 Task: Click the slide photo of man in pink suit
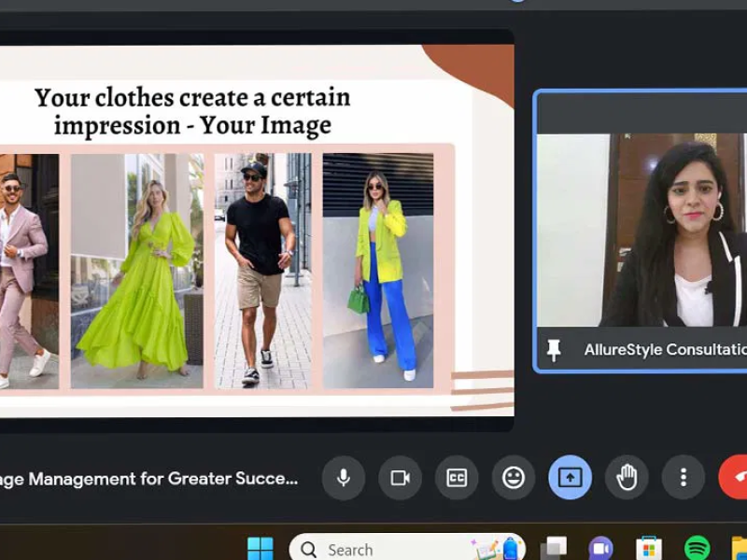pos(29,271)
